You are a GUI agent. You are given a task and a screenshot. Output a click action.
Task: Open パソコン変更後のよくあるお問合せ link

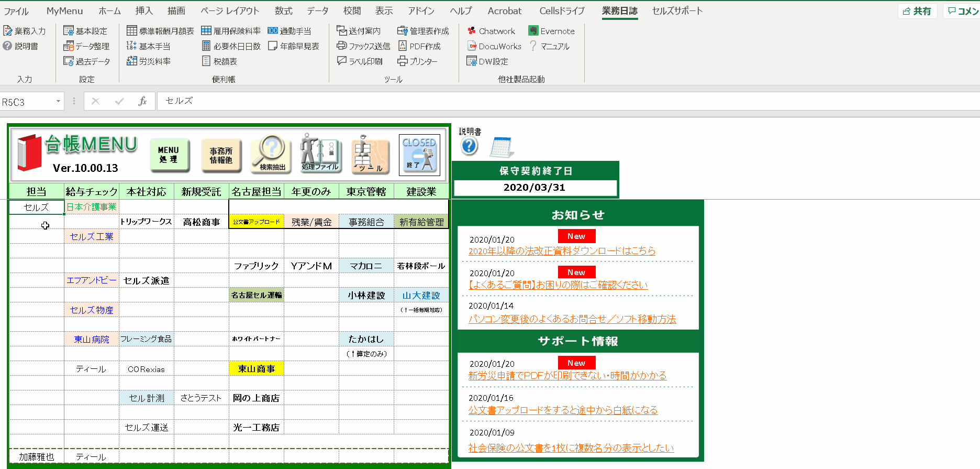572,319
